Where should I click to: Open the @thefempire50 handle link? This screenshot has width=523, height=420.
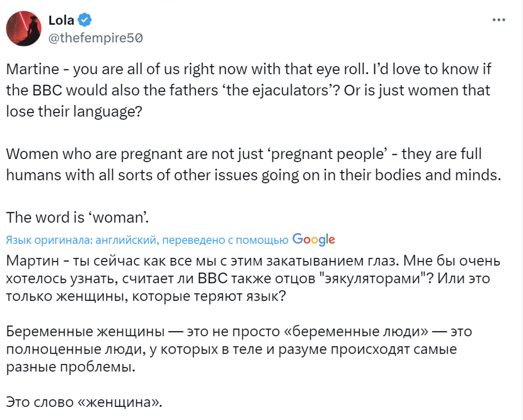95,38
